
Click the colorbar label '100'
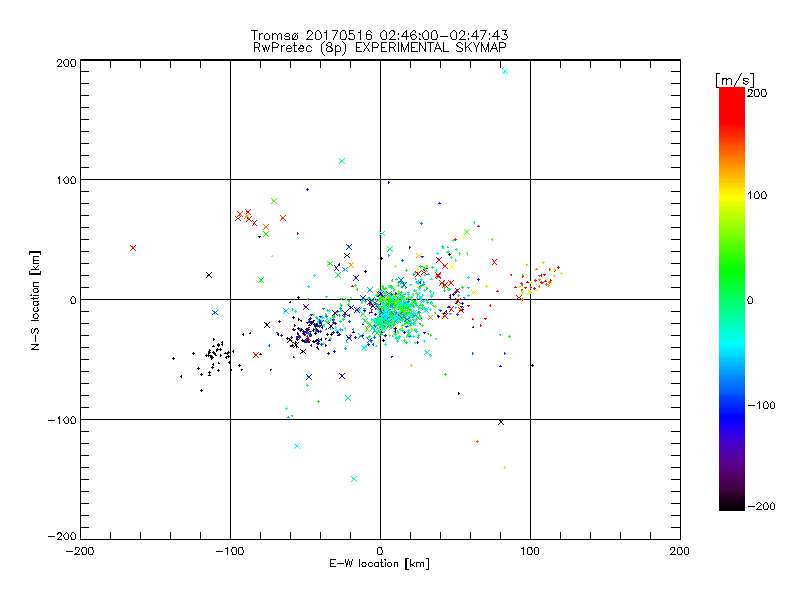[x=757, y=195]
